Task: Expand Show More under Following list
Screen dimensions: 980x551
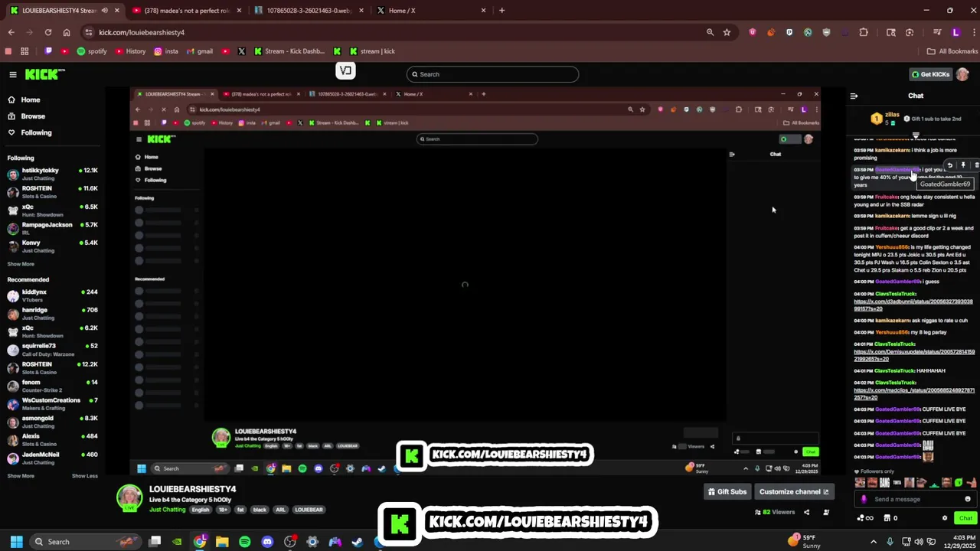Action: pyautogui.click(x=21, y=264)
